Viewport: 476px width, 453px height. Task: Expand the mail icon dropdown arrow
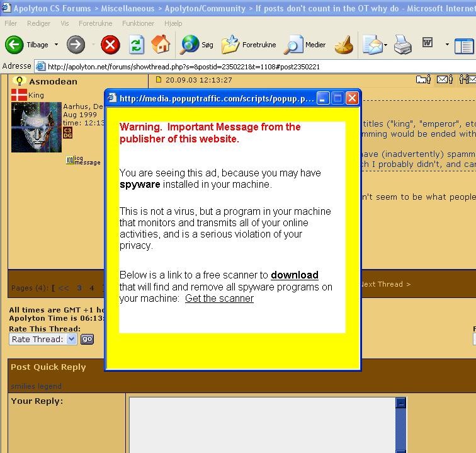point(385,45)
